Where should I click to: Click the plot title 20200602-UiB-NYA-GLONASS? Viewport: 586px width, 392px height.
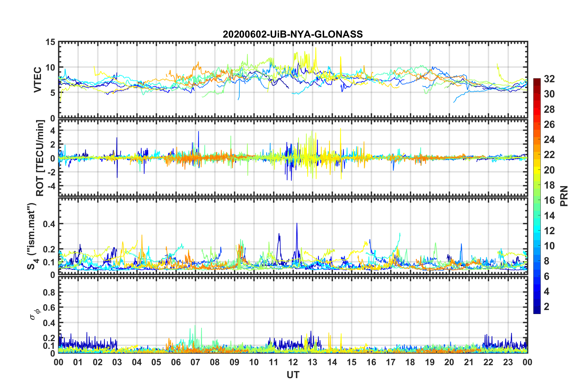pos(293,34)
